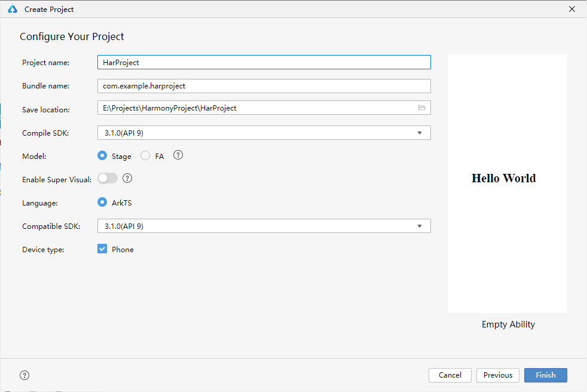Close the Create Project dialog

coord(572,9)
